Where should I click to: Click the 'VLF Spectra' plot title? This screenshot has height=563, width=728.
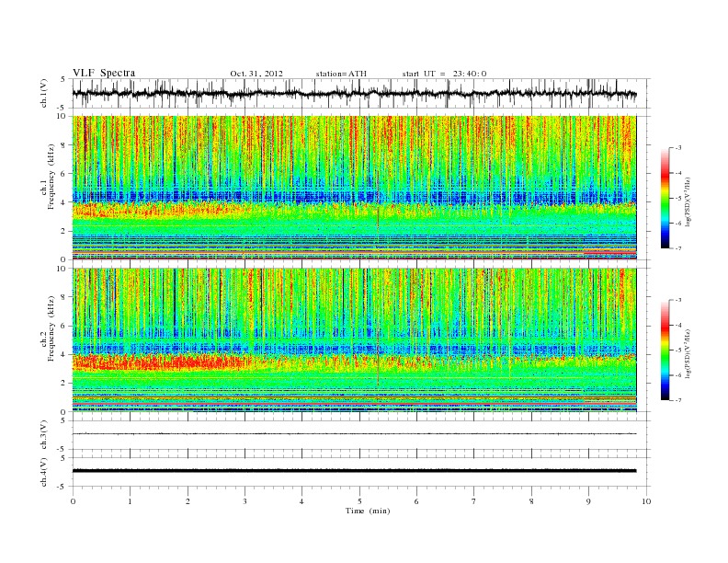tap(104, 73)
